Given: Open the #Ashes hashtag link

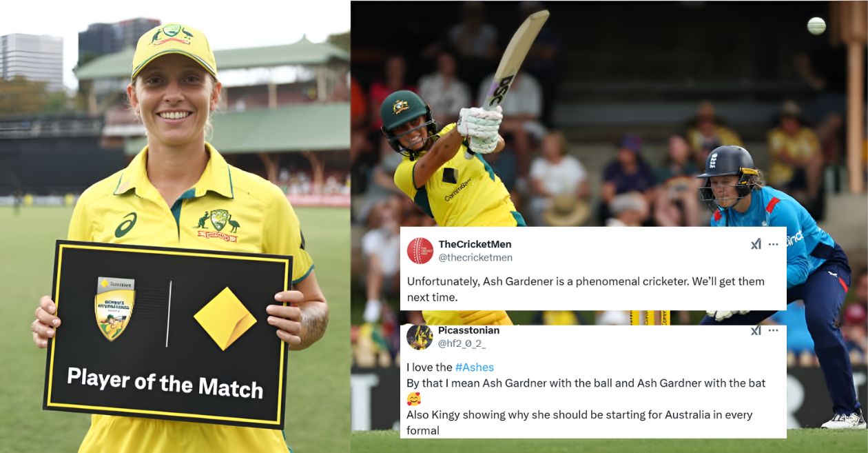Looking at the screenshot, I should tap(475, 368).
